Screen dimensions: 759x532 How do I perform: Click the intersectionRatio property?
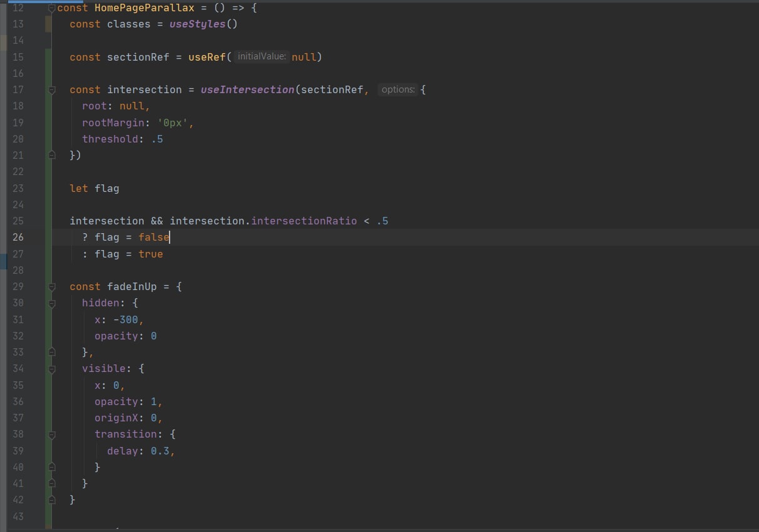coord(304,221)
